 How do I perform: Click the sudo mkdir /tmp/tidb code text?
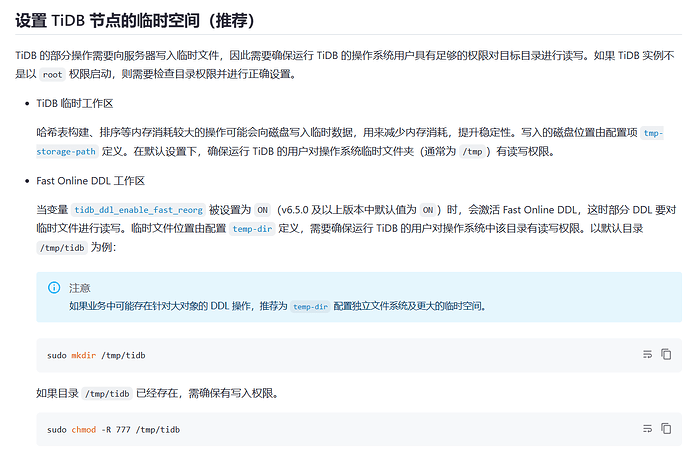click(96, 355)
